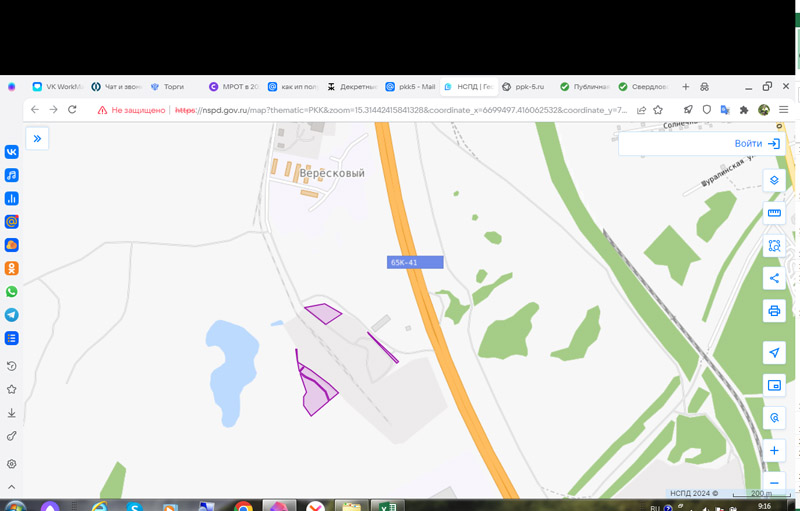Reload the page with refresh button
The height and width of the screenshot is (511, 800).
click(x=72, y=110)
